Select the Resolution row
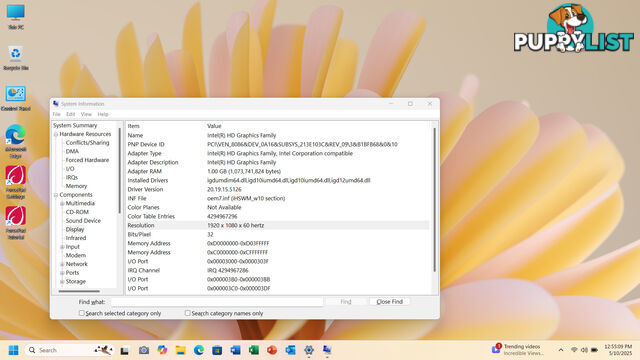640x360 pixels. 278,225
